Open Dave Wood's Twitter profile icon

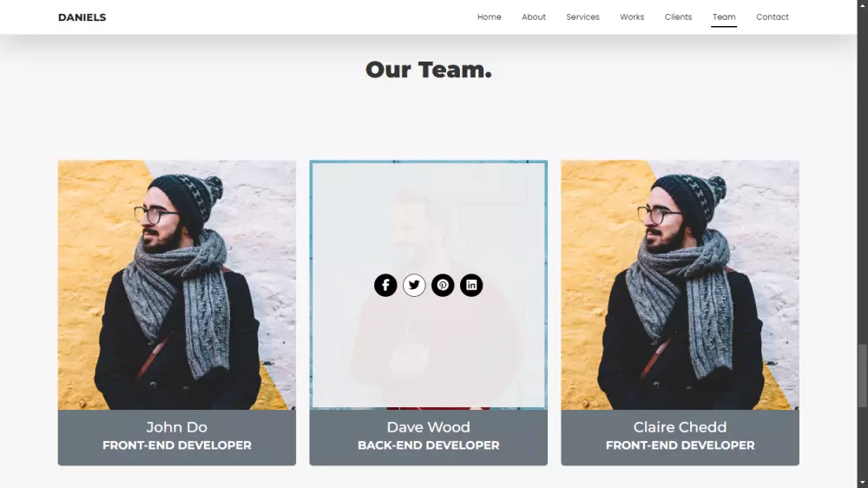(x=414, y=286)
